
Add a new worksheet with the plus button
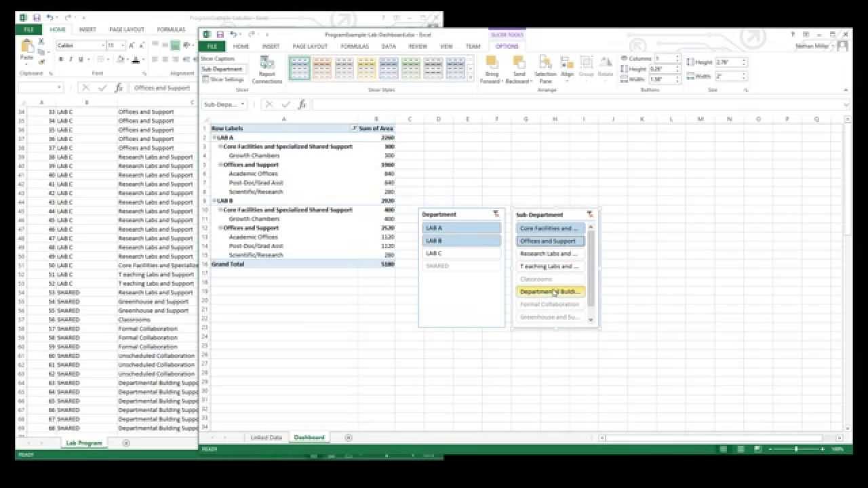(348, 437)
